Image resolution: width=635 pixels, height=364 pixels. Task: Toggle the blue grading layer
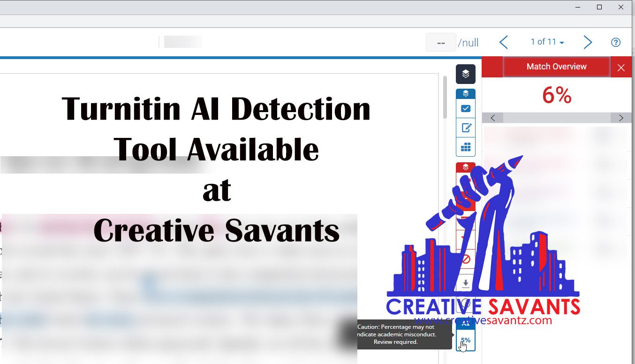[x=465, y=93]
